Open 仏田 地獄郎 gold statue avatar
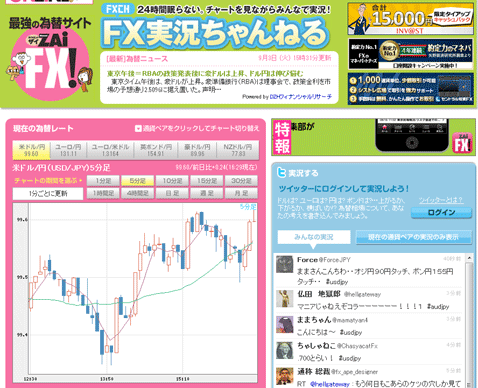 pos(285,298)
